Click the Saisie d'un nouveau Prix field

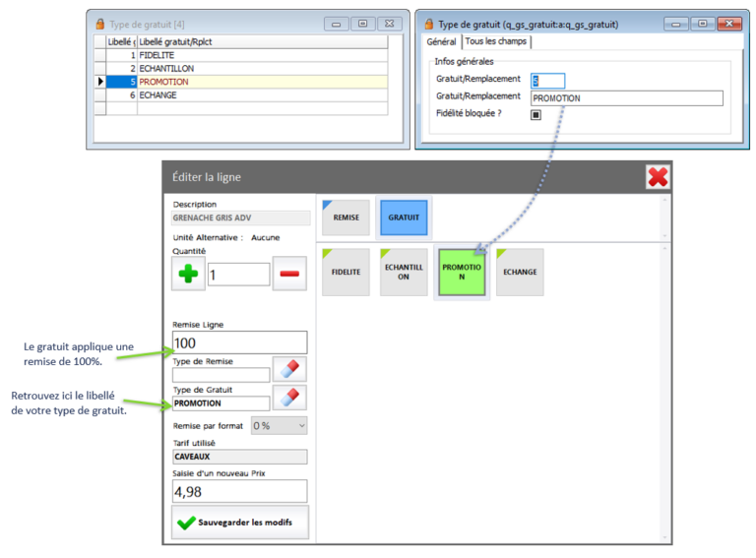coord(239,491)
